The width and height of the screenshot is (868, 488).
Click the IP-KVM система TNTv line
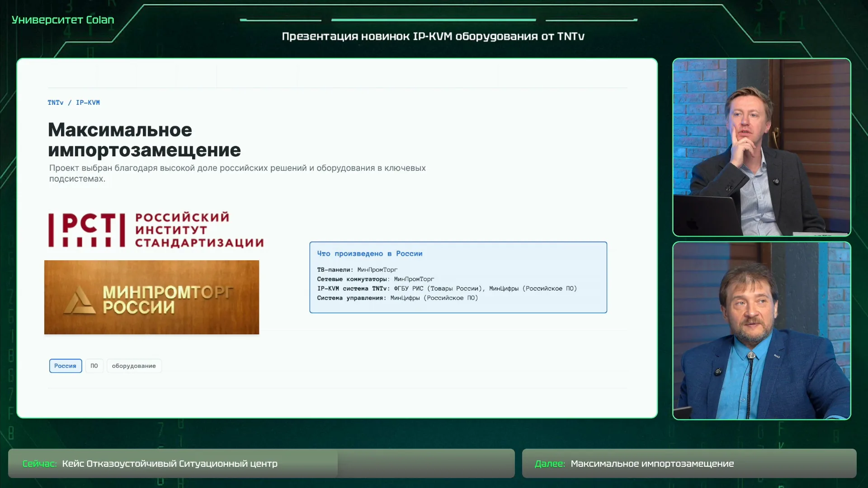[447, 289]
